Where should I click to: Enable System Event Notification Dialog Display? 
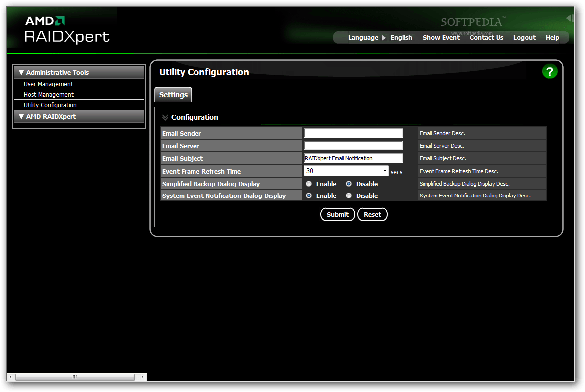click(x=309, y=196)
